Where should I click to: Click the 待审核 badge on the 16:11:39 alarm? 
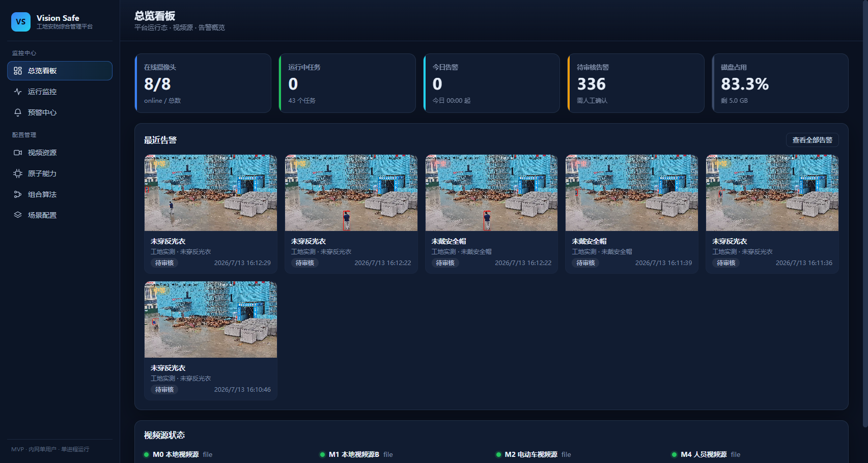[x=585, y=263]
